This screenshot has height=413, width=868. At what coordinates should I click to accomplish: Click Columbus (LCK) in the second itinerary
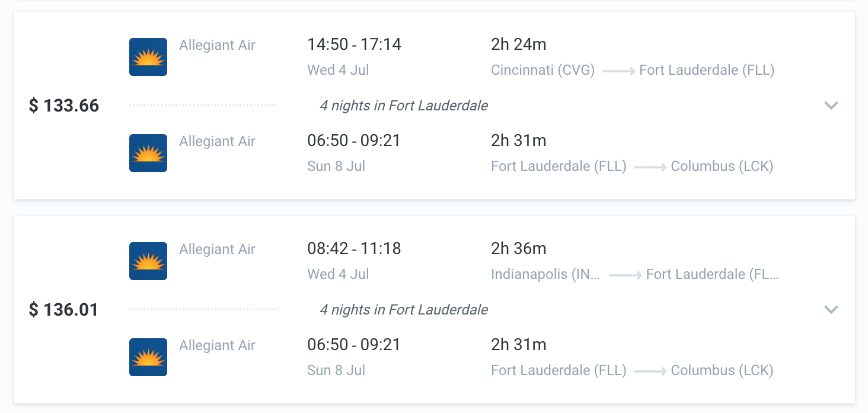point(722,370)
